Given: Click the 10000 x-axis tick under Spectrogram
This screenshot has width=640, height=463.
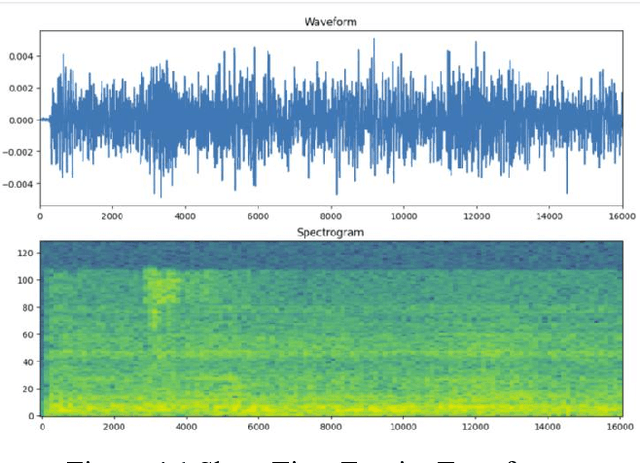Looking at the screenshot, I should (403, 427).
